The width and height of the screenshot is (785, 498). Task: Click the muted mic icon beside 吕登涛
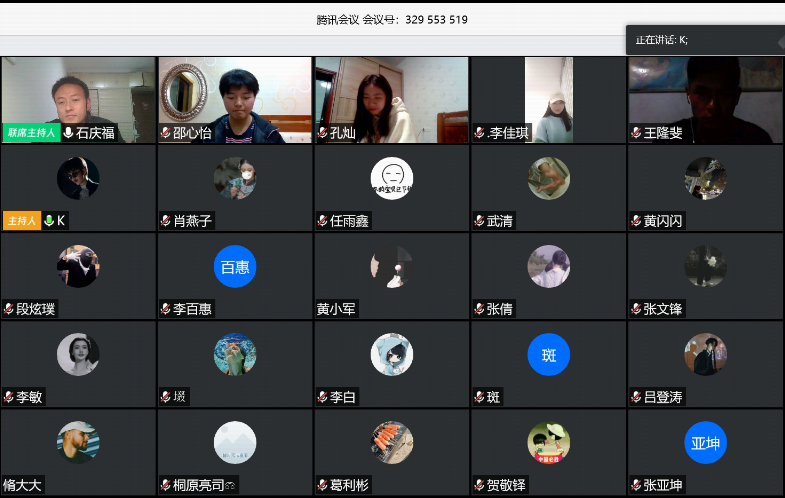coord(636,397)
